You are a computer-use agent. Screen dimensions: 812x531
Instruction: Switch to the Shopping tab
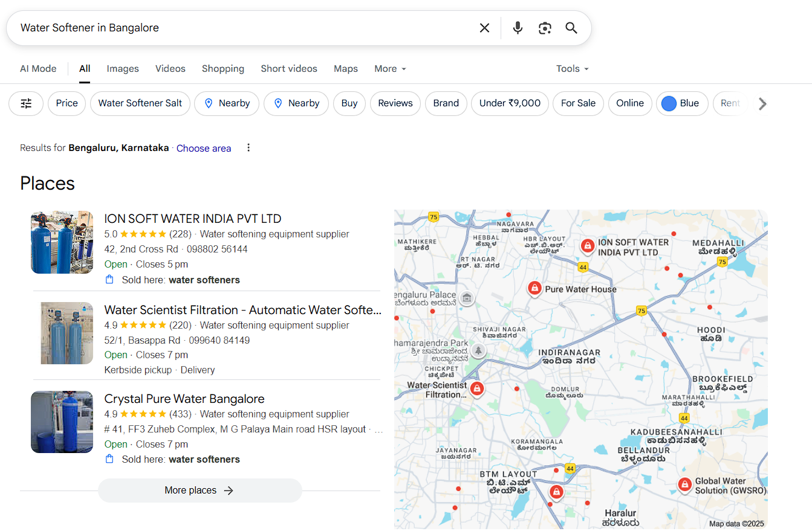[x=223, y=69]
